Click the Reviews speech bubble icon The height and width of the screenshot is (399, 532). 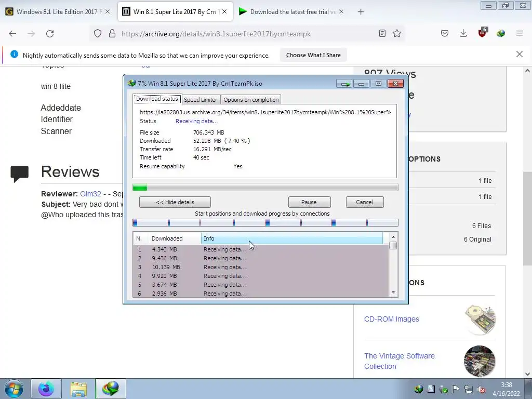coord(19,174)
